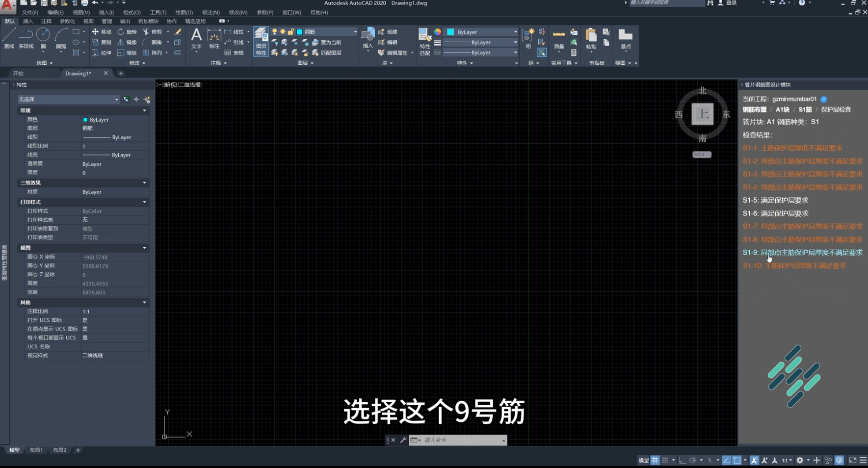Select the Dimension (标注) tool
The width and height of the screenshot is (868, 468).
coord(214,38)
